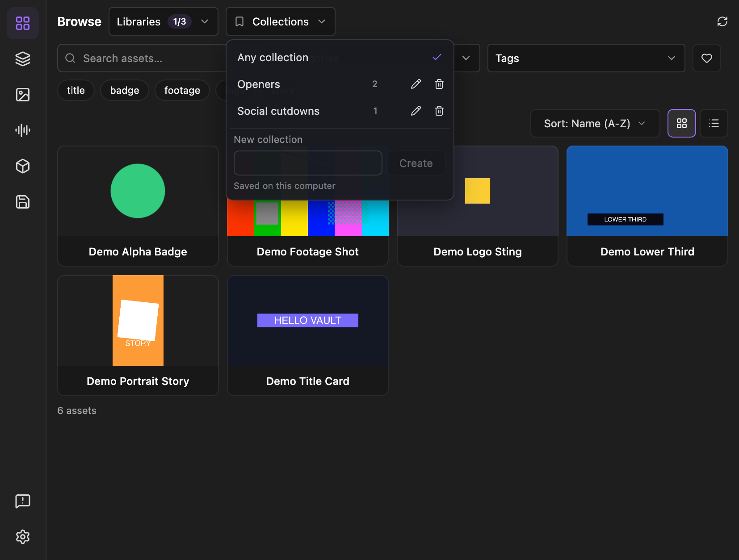Viewport: 739px width, 560px height.
Task: Open the Sort: Name (A-Z) dropdown
Action: (595, 123)
